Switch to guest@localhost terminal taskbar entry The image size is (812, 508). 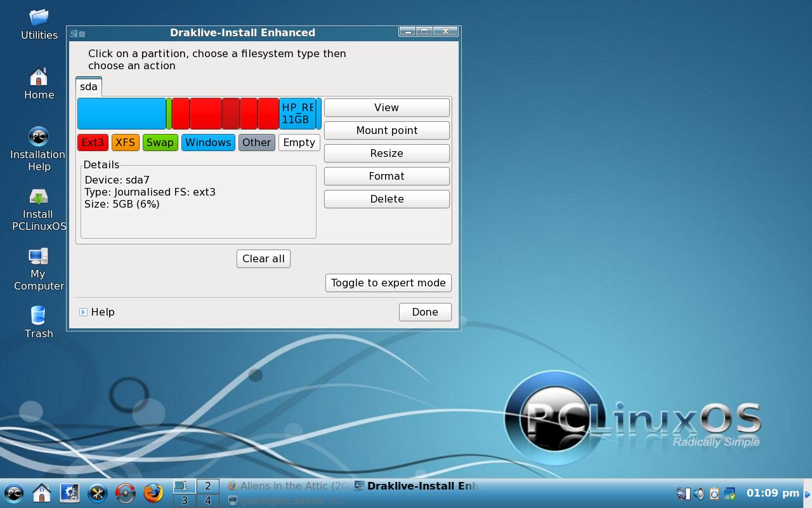tap(289, 500)
